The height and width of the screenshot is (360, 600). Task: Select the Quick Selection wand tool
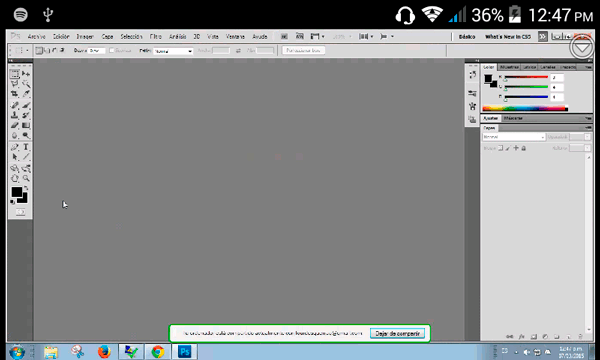point(26,83)
